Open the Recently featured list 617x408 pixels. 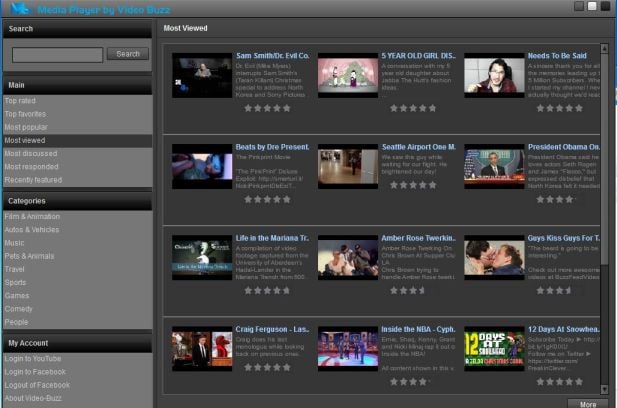pos(33,180)
